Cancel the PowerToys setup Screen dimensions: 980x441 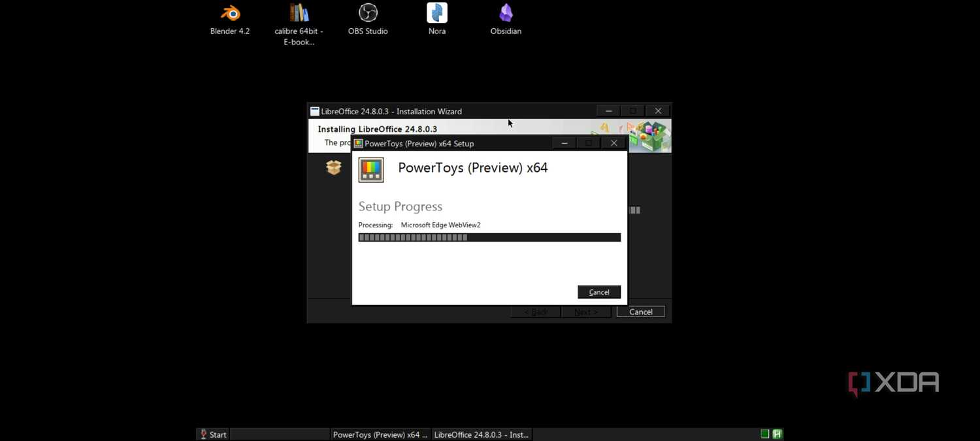point(599,292)
